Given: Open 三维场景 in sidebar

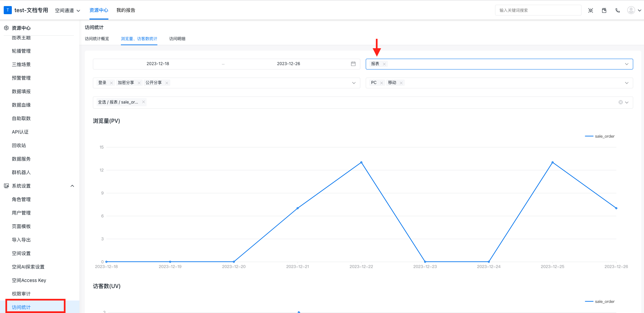Looking at the screenshot, I should (x=21, y=64).
